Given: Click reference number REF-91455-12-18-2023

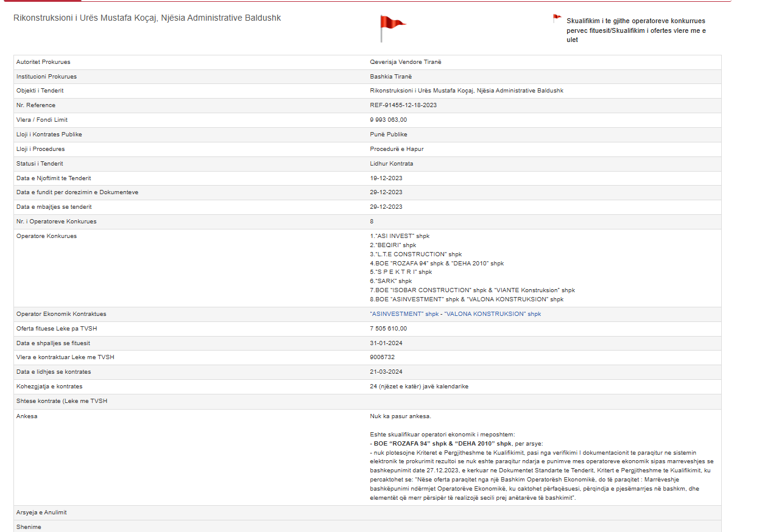Looking at the screenshot, I should [x=403, y=105].
